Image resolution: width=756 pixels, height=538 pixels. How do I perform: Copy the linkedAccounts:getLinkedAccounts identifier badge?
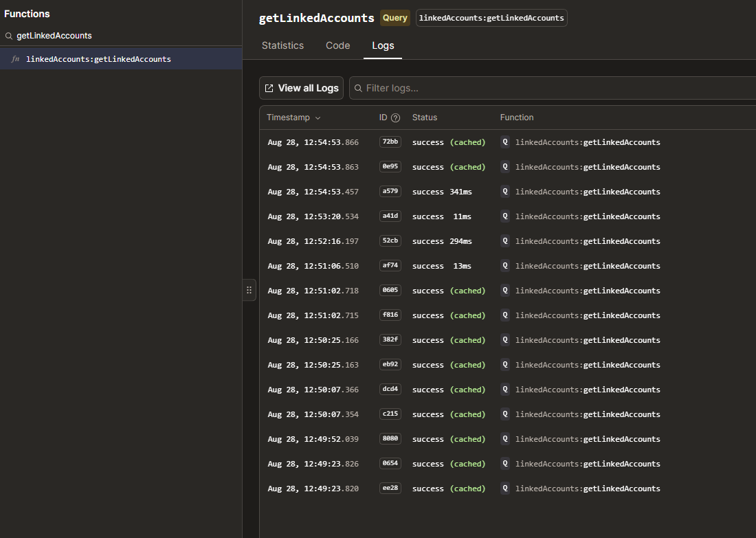click(491, 18)
